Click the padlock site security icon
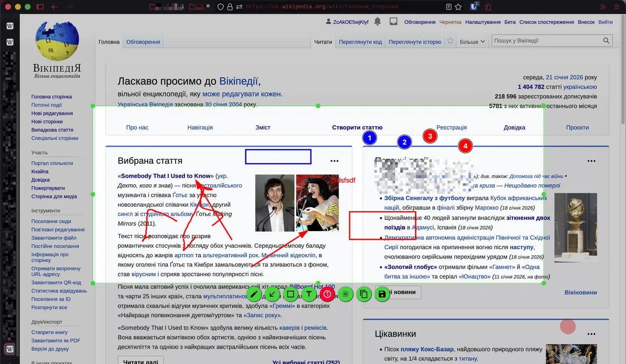This screenshot has width=626, height=364. (x=230, y=7)
